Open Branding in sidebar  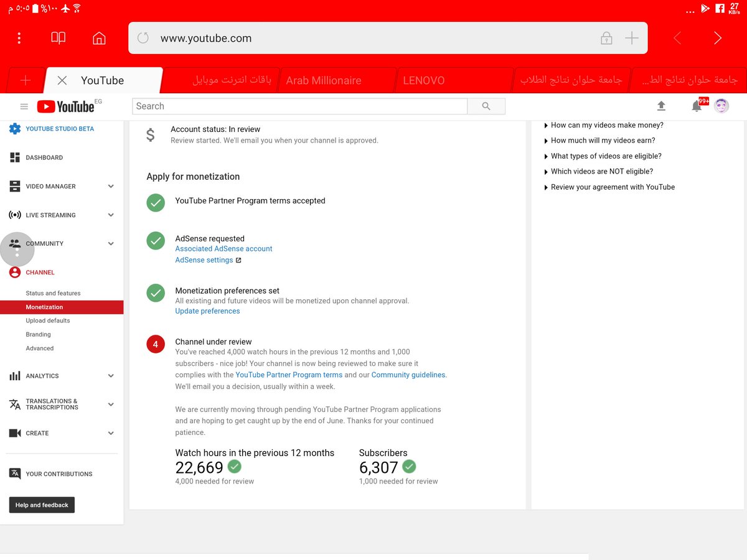tap(38, 334)
